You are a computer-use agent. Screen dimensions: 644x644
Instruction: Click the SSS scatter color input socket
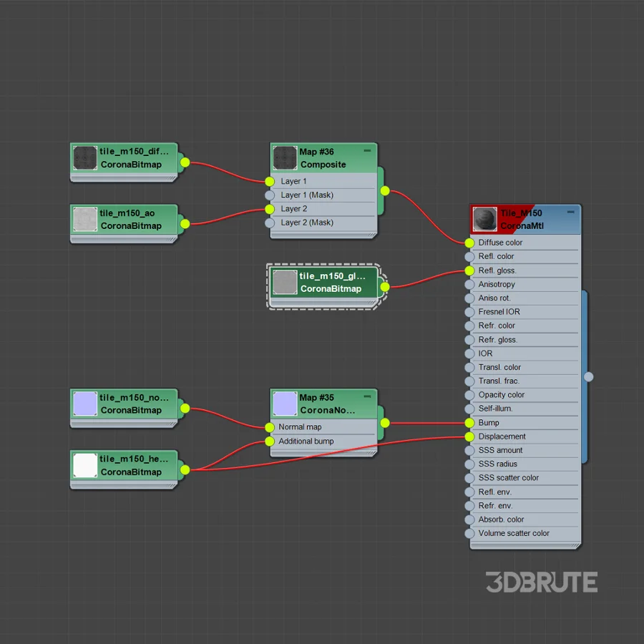[x=469, y=478]
